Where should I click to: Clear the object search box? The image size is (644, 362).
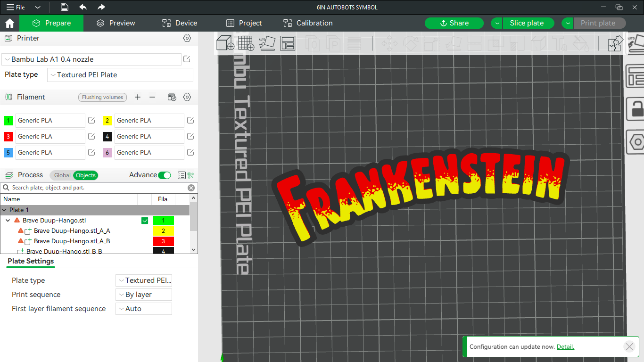coord(191,188)
